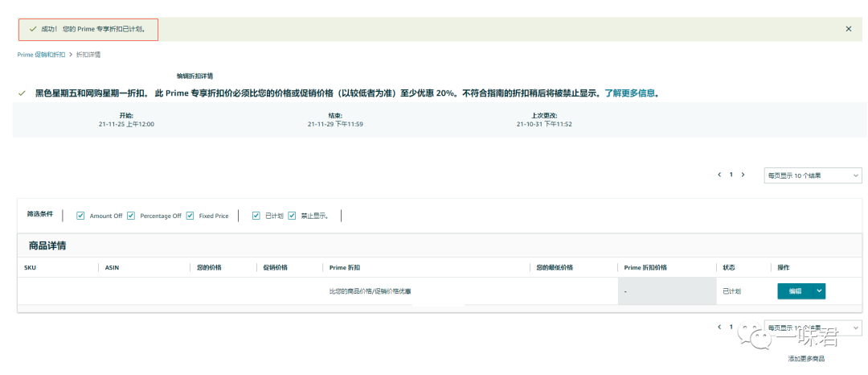Viewport: 868px width, 375px height.
Task: Click the 状态 column header
Action: coord(728,267)
